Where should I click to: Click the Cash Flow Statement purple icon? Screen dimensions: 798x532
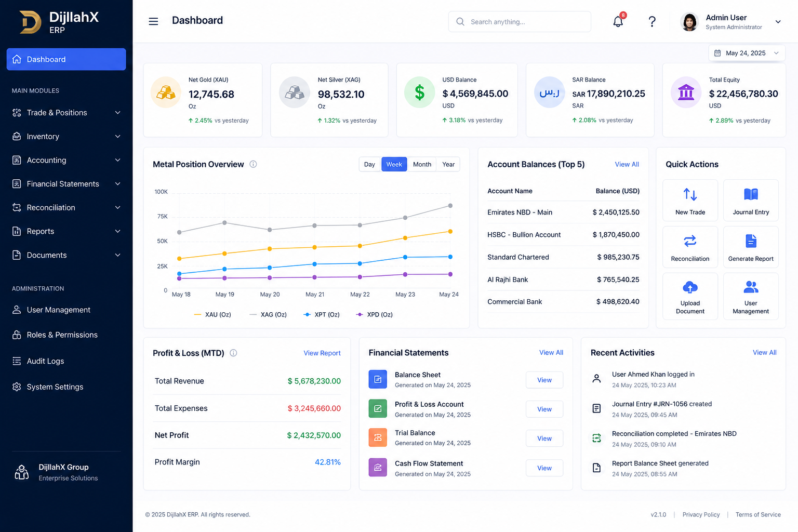point(378,468)
